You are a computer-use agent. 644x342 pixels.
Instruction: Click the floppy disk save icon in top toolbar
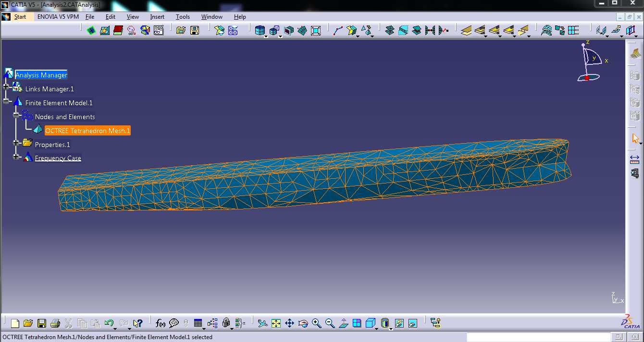[x=195, y=31]
